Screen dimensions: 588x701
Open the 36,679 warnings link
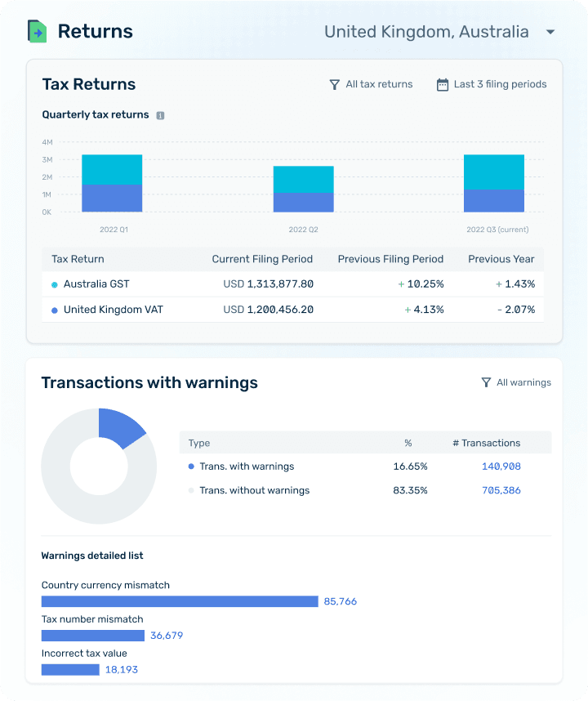pyautogui.click(x=167, y=636)
